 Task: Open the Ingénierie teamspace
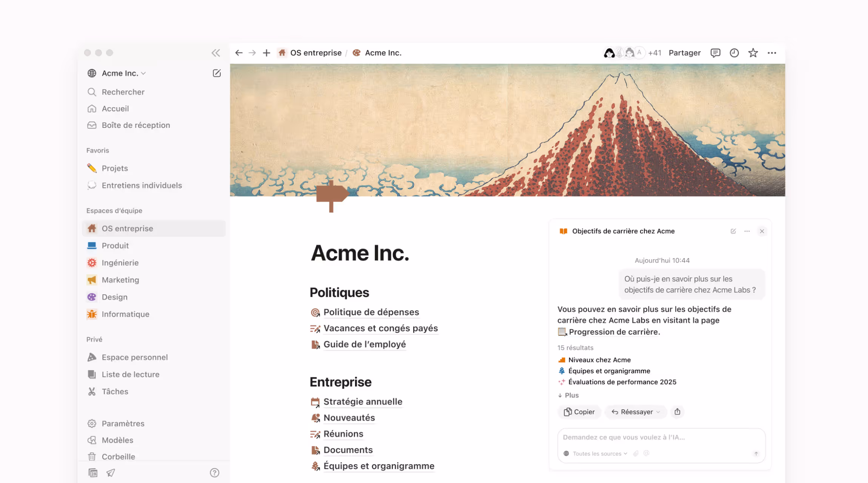pyautogui.click(x=154, y=263)
